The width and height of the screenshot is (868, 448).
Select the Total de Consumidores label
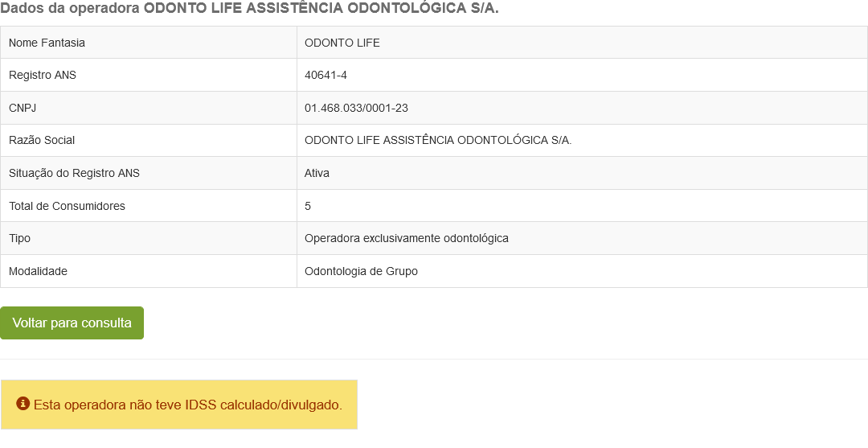67,206
